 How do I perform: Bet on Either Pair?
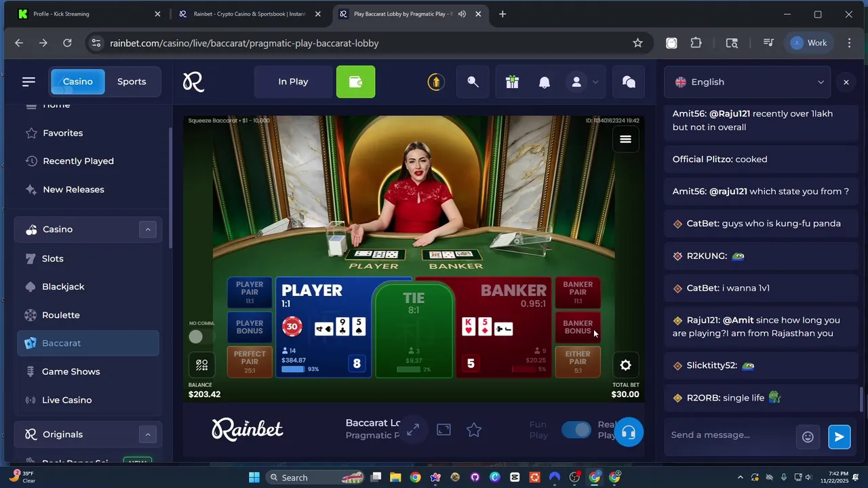[x=578, y=361]
